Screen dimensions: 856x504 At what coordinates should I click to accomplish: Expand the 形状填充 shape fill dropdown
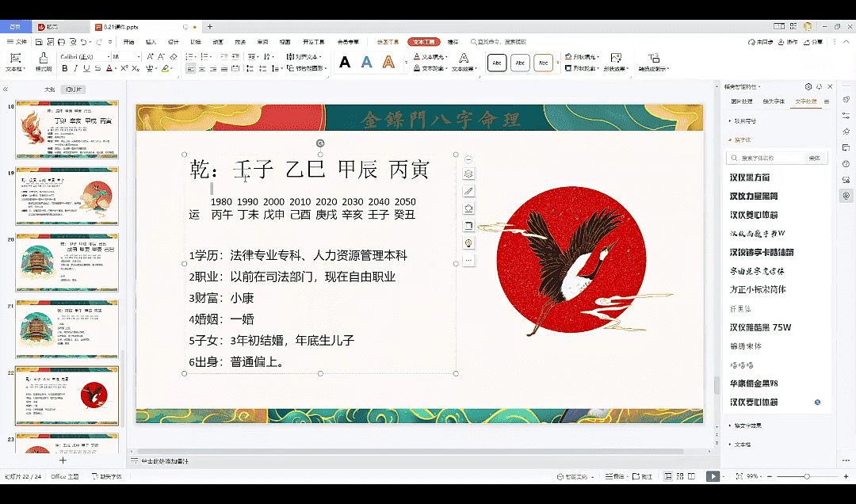click(600, 57)
